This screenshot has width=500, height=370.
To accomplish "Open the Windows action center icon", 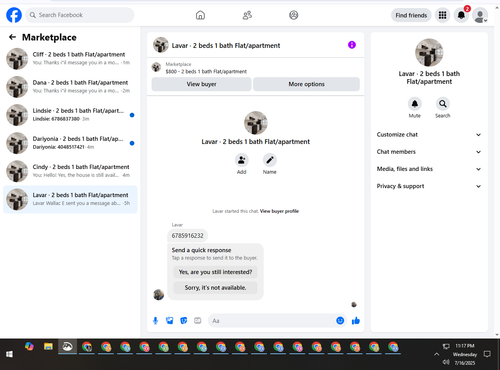I will pyautogui.click(x=487, y=354).
